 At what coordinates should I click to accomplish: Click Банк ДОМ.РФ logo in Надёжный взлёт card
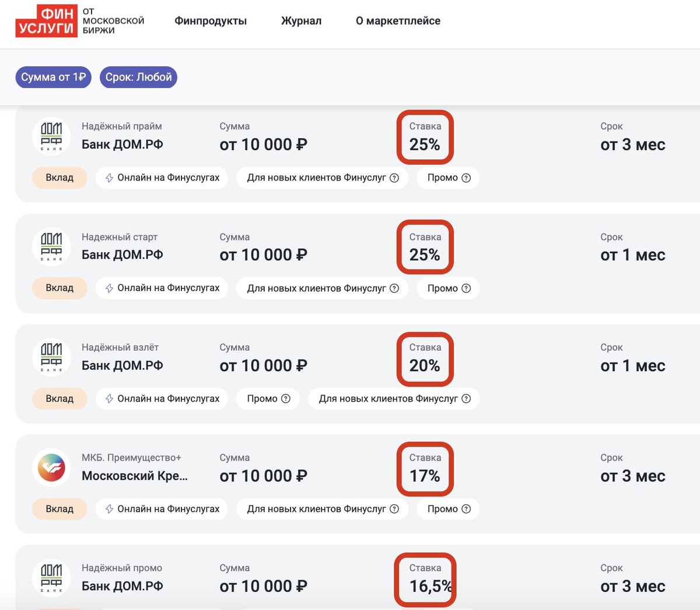point(51,357)
